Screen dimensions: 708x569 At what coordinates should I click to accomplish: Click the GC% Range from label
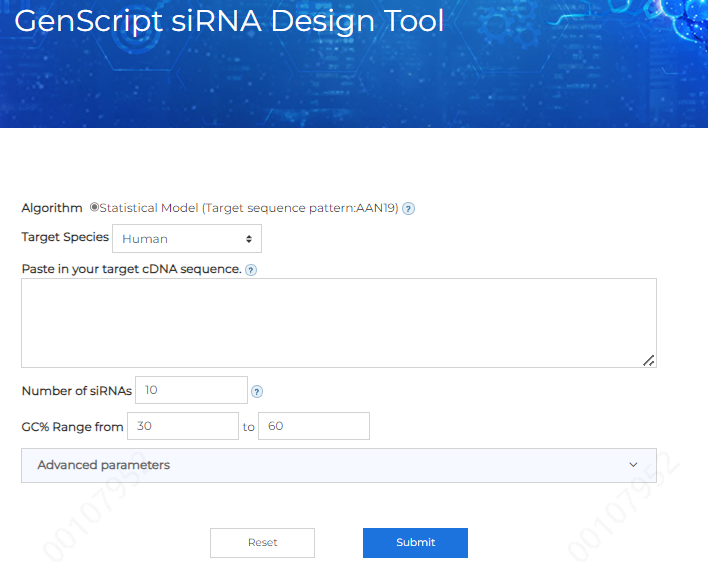(72, 426)
